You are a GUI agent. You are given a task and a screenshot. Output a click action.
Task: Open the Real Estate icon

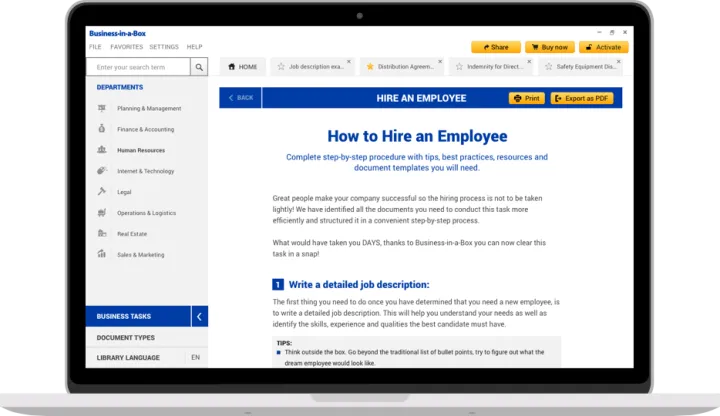coord(102,234)
